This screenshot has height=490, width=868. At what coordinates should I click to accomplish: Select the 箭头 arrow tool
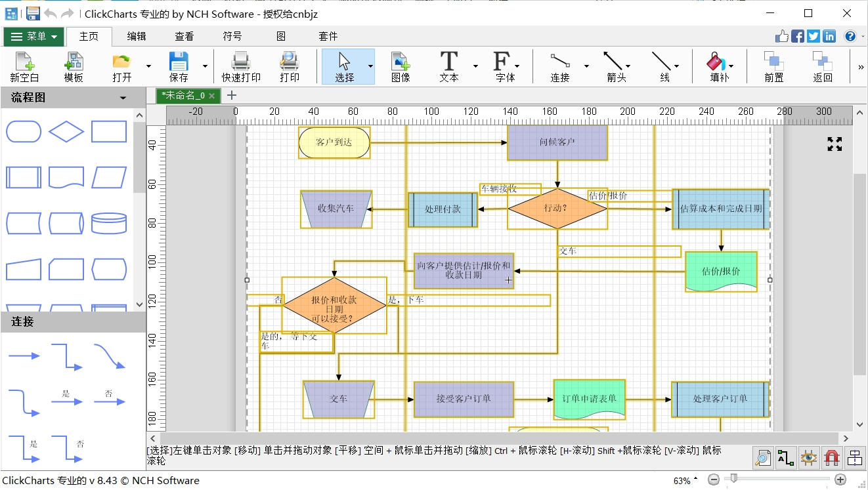(616, 66)
